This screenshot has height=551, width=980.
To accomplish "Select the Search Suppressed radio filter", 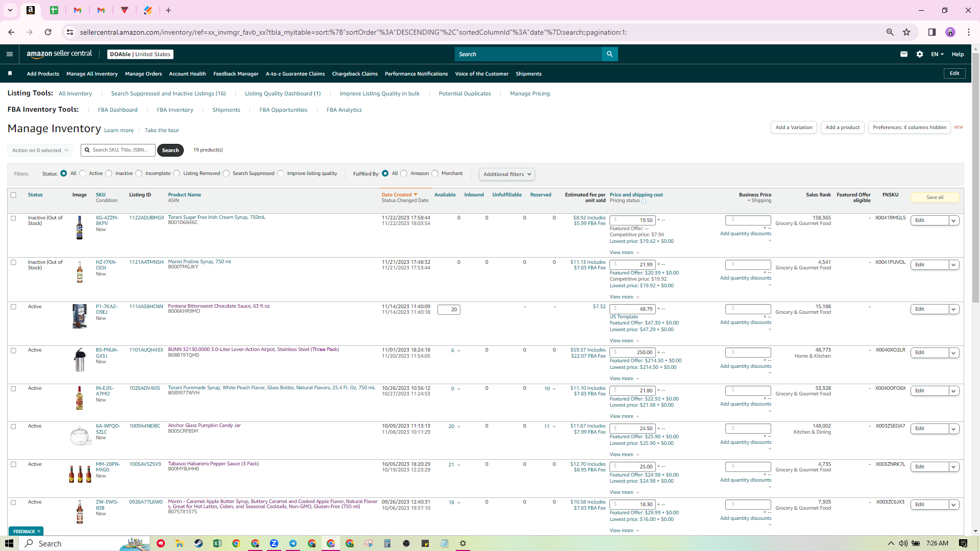I will (226, 173).
